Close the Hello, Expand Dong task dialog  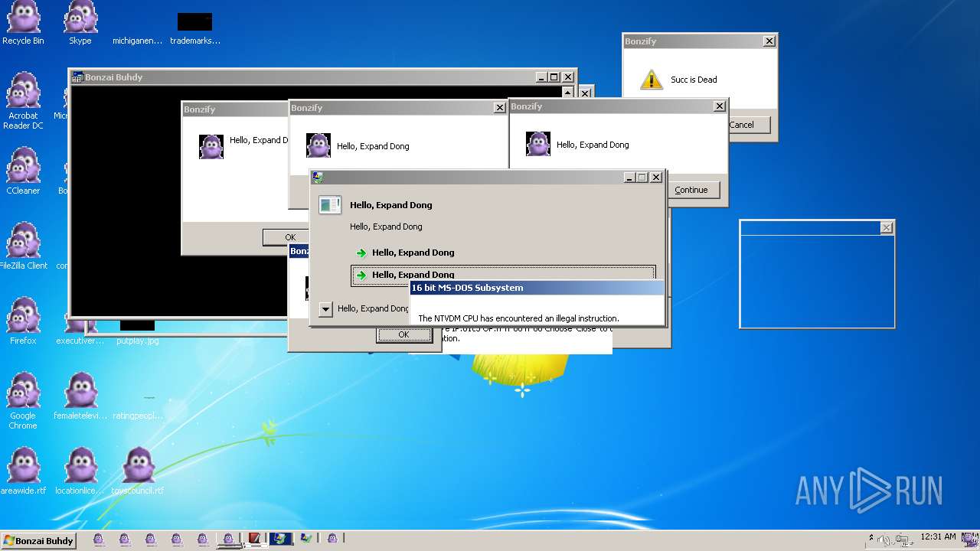(x=655, y=177)
